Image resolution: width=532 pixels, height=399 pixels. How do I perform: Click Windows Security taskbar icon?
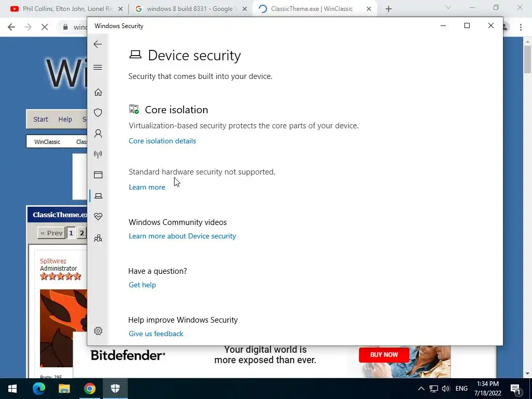point(115,389)
